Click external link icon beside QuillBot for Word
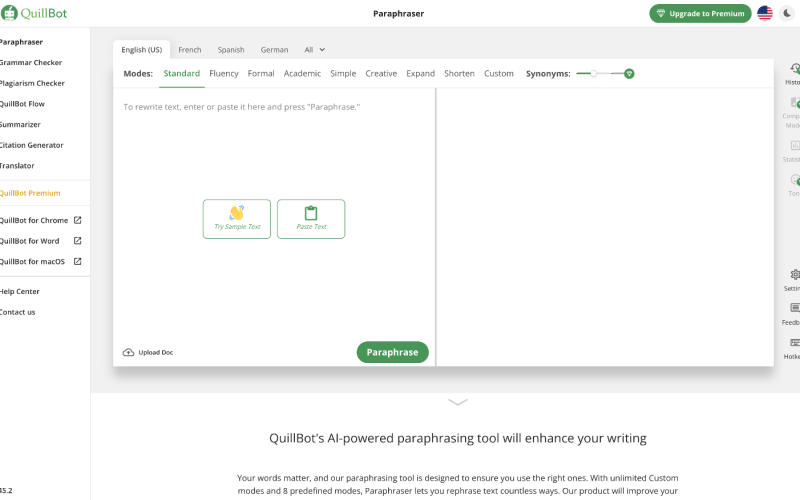 pos(78,240)
